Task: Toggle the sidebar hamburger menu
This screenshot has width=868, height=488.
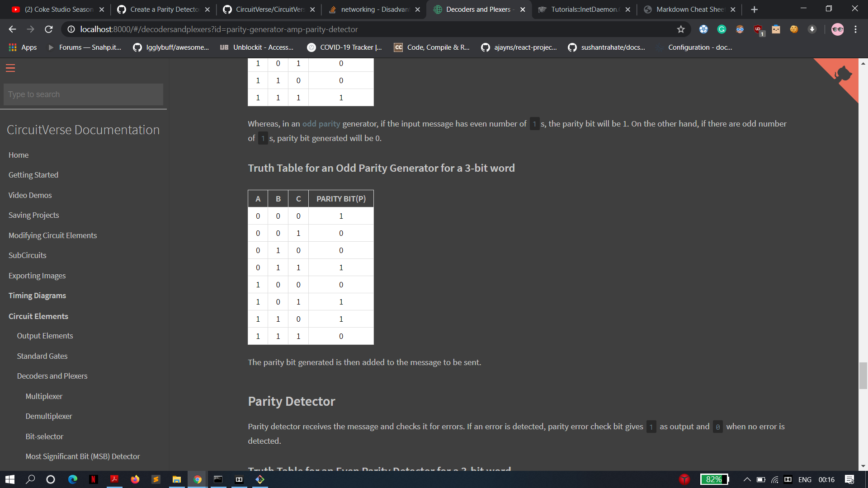Action: [x=10, y=68]
